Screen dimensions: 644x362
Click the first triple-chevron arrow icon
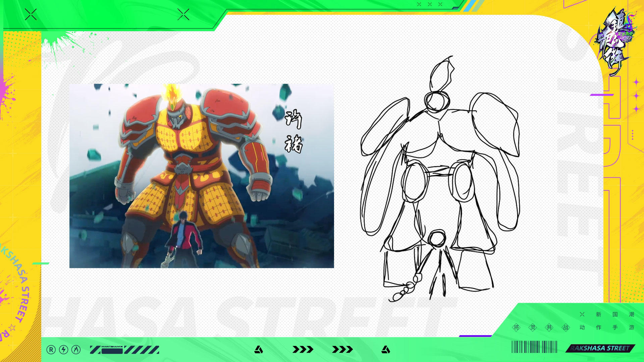point(303,350)
